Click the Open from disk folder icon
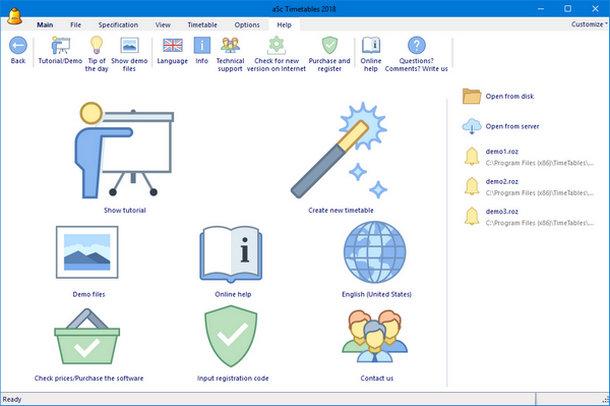This screenshot has width=610, height=406. (x=472, y=96)
